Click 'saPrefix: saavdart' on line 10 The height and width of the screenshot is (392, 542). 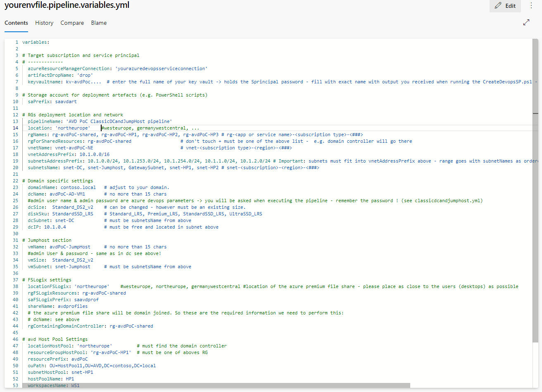(52, 102)
